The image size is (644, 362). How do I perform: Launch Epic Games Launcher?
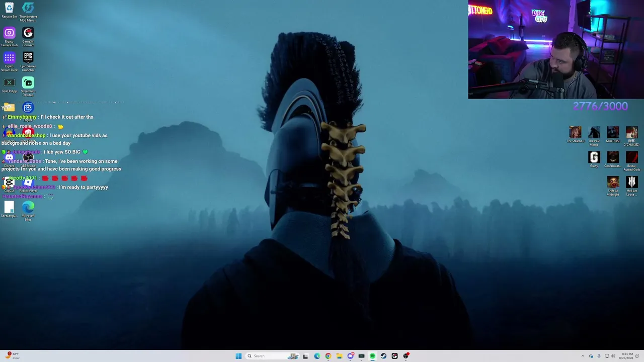28,62
